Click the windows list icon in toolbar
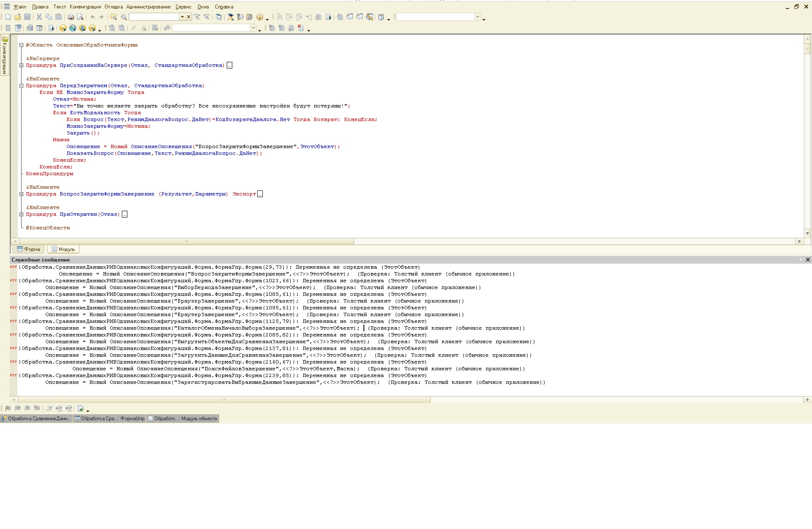The width and height of the screenshot is (812, 529). pos(218,17)
